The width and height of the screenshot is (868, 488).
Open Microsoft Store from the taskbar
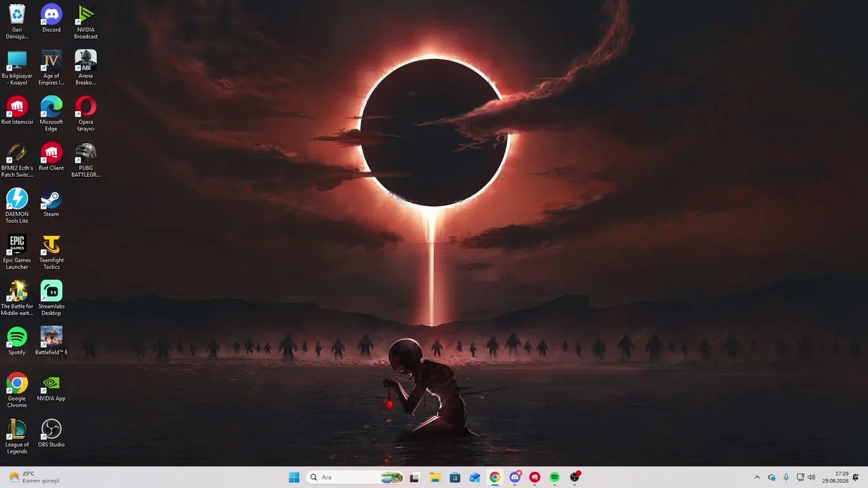point(455,477)
